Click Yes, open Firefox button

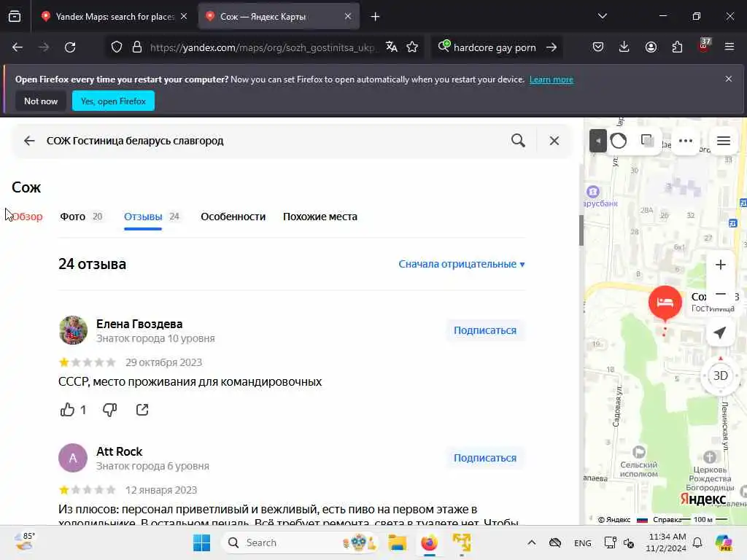[113, 101]
